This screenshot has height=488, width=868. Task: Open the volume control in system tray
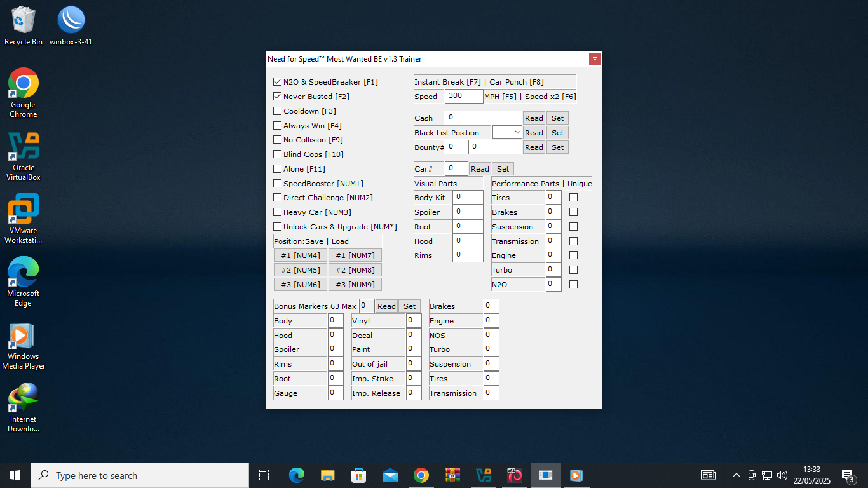point(782,475)
